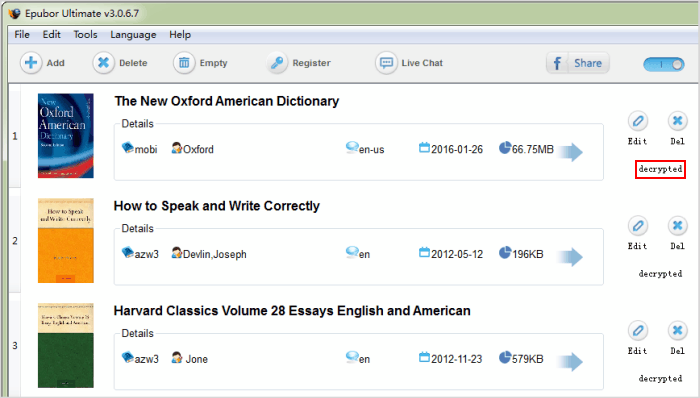Click the Register key icon
700x398 pixels.
pyautogui.click(x=277, y=62)
